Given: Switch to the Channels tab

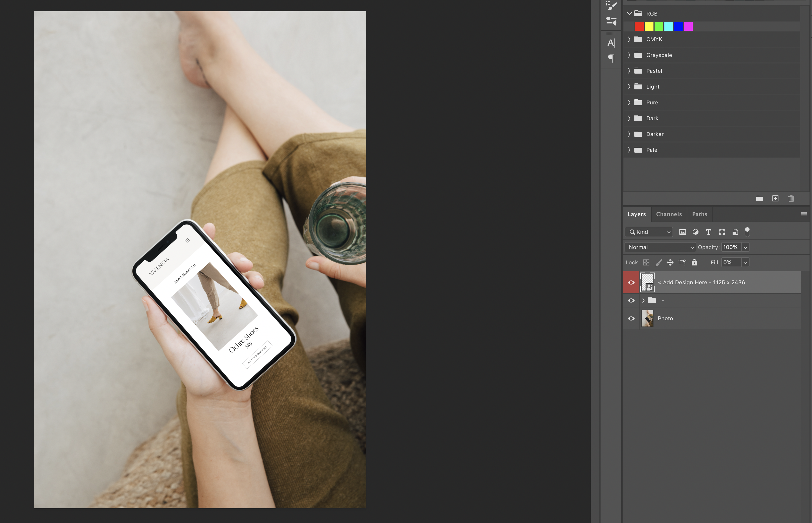Looking at the screenshot, I should coord(668,214).
